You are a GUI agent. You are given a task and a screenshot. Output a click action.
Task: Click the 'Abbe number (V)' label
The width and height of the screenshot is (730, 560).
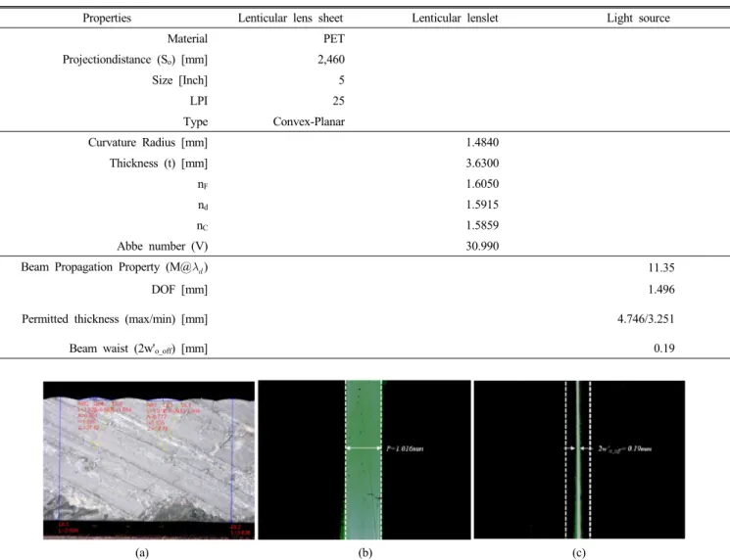(x=162, y=246)
